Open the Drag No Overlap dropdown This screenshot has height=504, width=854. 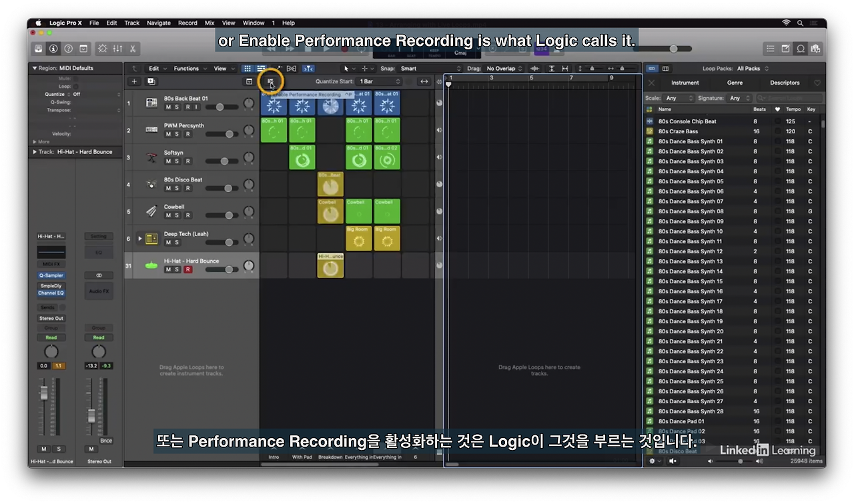pyautogui.click(x=504, y=68)
